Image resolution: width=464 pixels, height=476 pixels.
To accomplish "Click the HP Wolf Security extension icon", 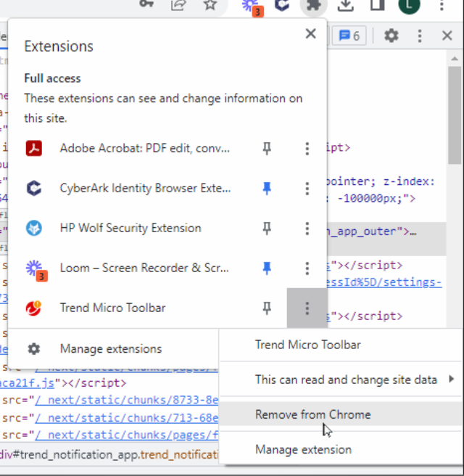I will click(x=34, y=228).
